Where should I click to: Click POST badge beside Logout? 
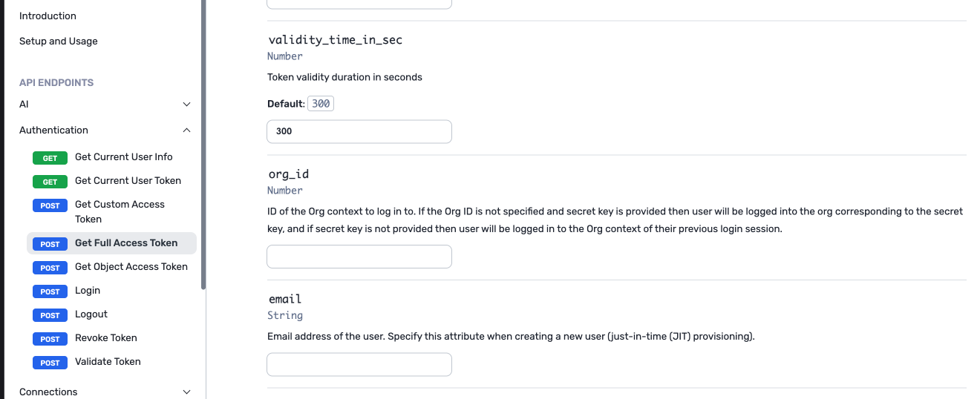point(50,315)
